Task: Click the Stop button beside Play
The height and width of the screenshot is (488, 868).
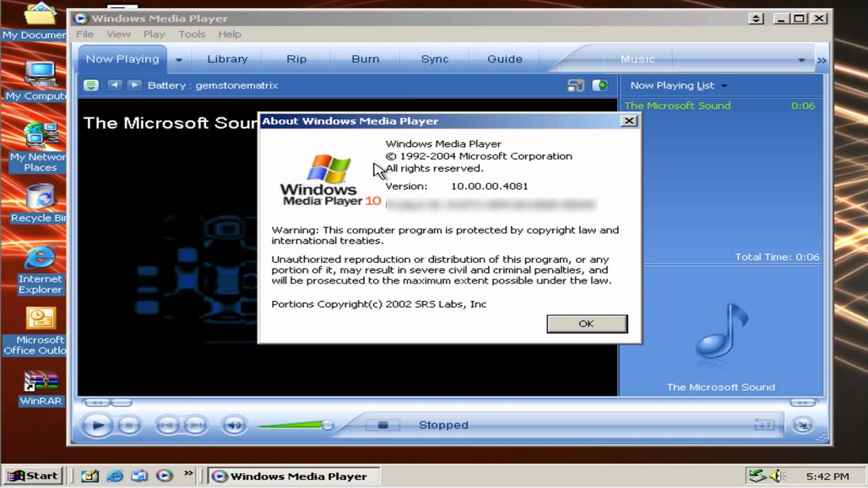Action: (x=129, y=426)
